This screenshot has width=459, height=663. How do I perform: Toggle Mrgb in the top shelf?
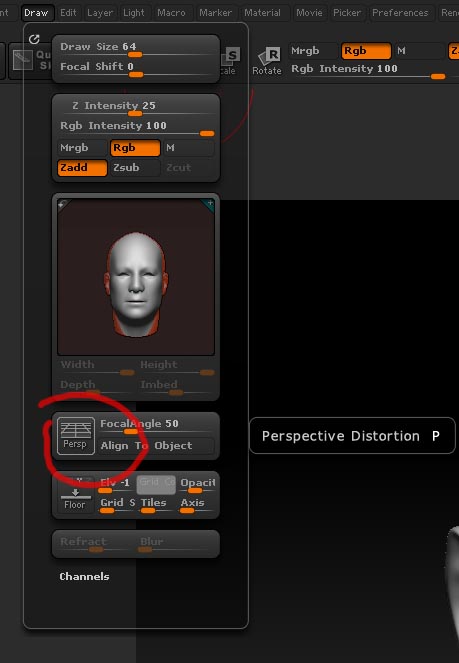point(313,51)
